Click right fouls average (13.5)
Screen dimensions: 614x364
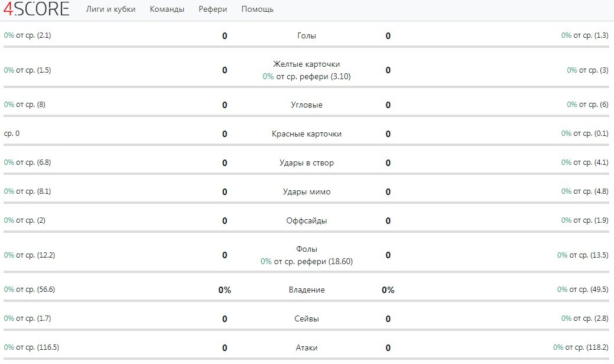point(583,255)
